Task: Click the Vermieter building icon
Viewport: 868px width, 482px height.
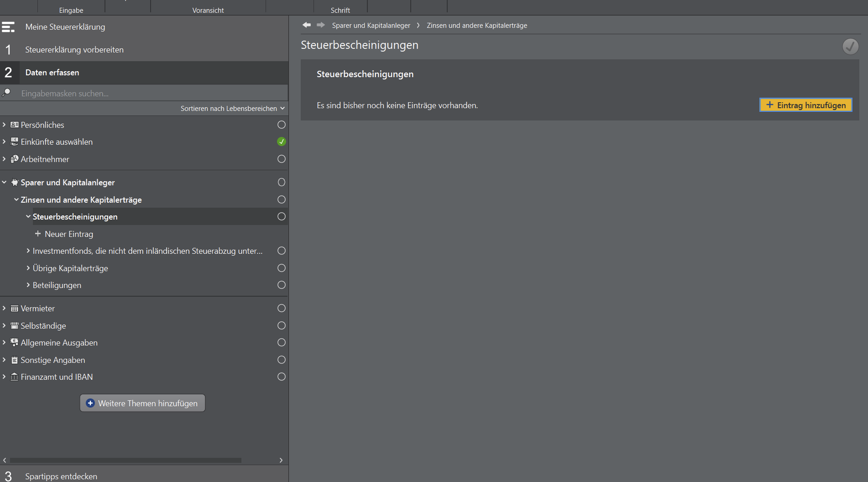Action: [x=15, y=309]
